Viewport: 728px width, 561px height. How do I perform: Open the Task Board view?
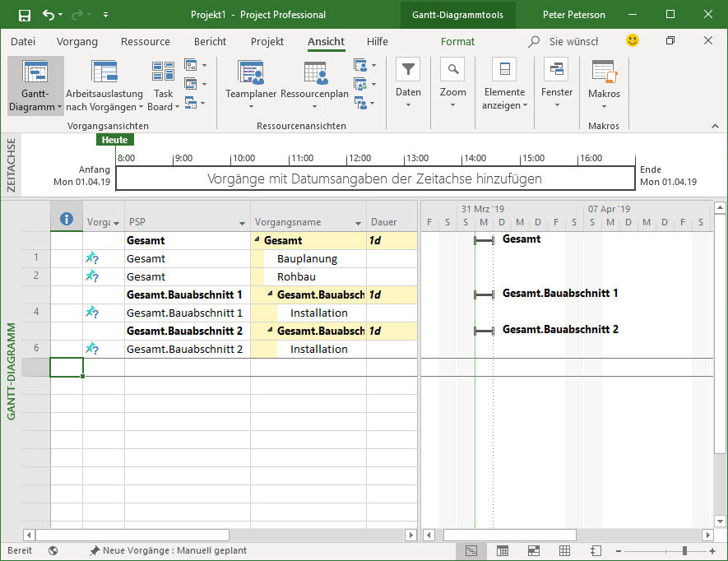(x=164, y=86)
